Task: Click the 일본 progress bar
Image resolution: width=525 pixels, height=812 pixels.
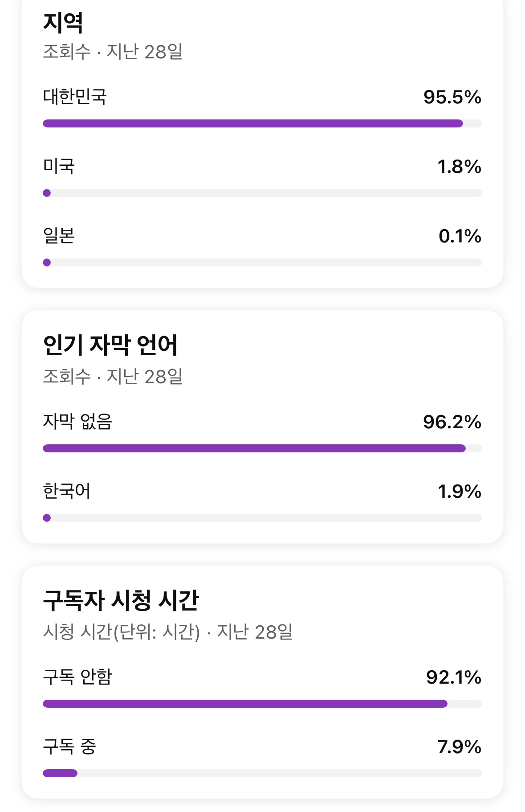Action: coord(262,262)
